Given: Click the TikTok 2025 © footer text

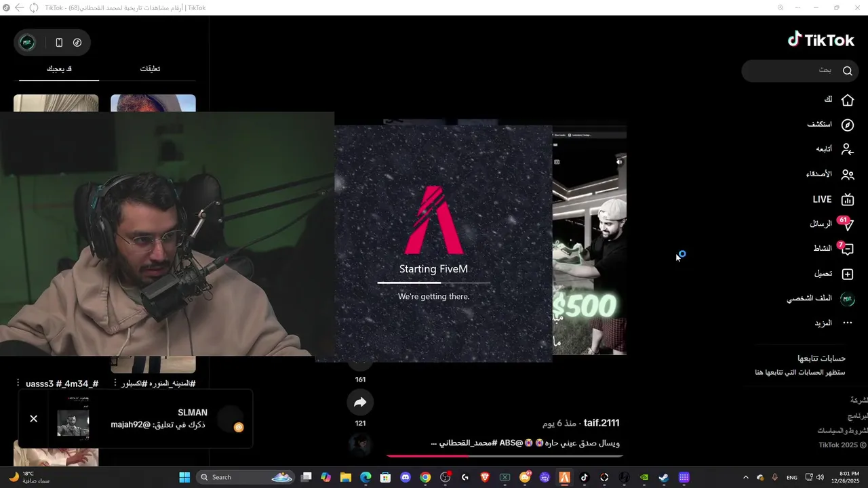Looking at the screenshot, I should [x=842, y=445].
